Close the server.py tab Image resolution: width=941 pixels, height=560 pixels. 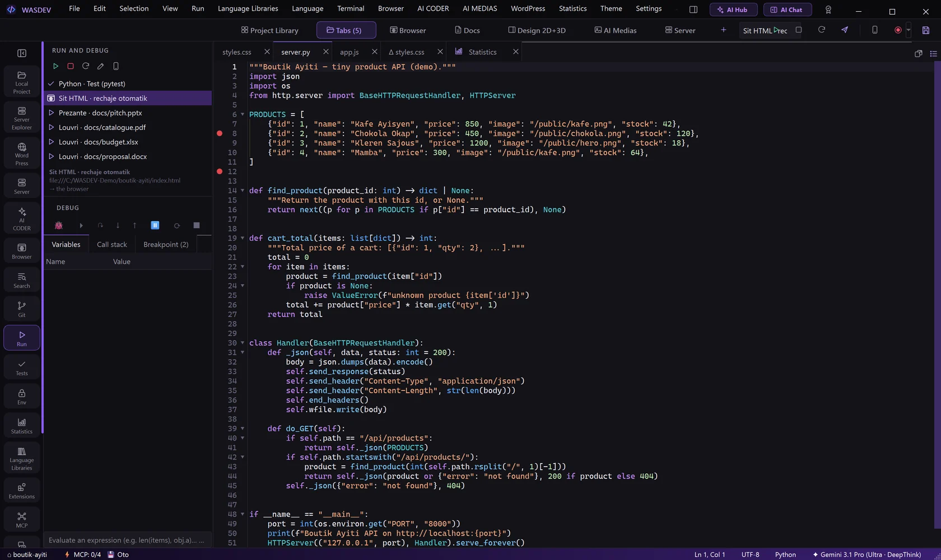coord(325,52)
